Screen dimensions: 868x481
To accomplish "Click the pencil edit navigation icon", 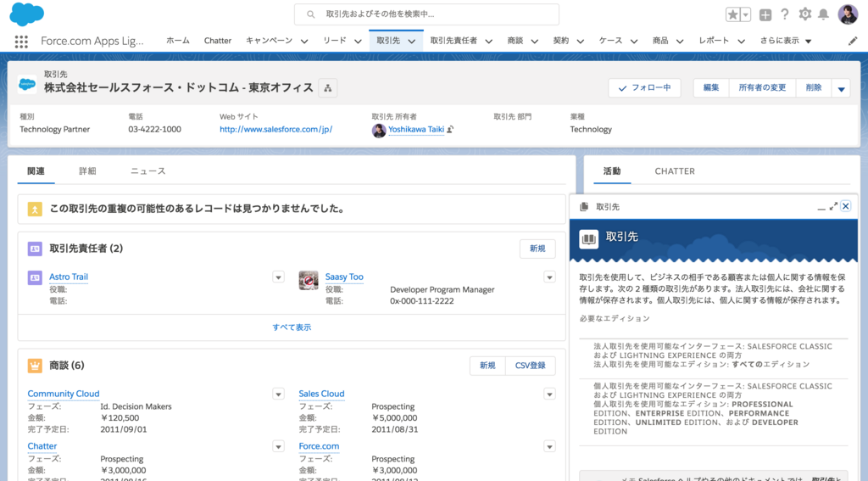I will 853,41.
